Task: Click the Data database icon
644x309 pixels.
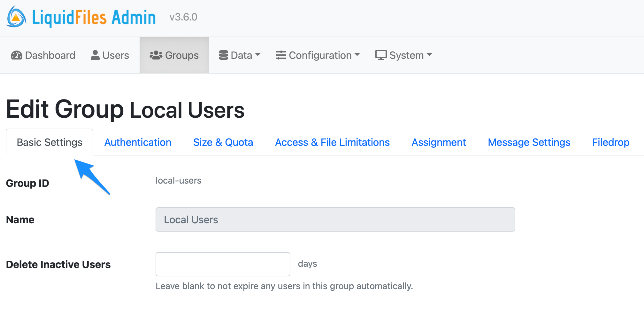Action: 224,55
